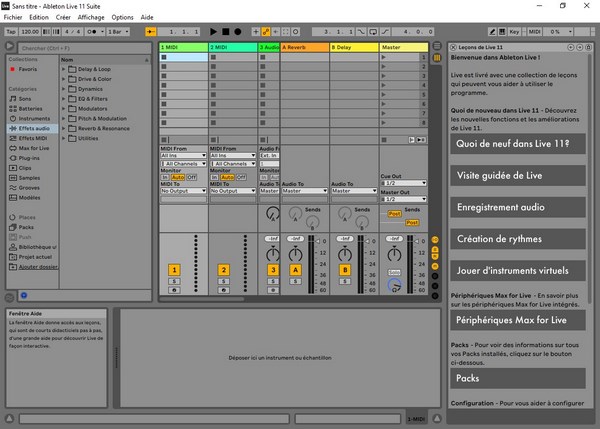600x429 pixels.
Task: Select Sons category in browser
Action: pyautogui.click(x=24, y=99)
